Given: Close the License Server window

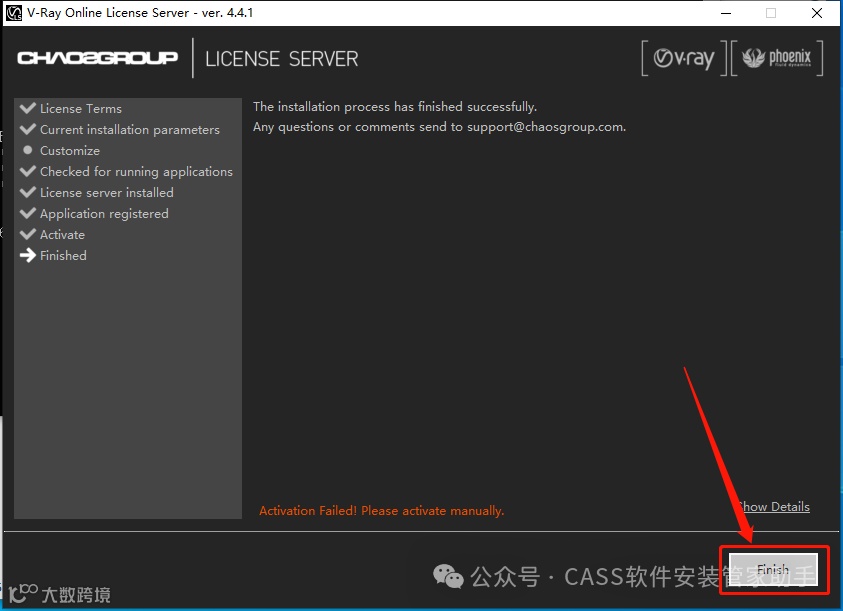Looking at the screenshot, I should (x=817, y=13).
